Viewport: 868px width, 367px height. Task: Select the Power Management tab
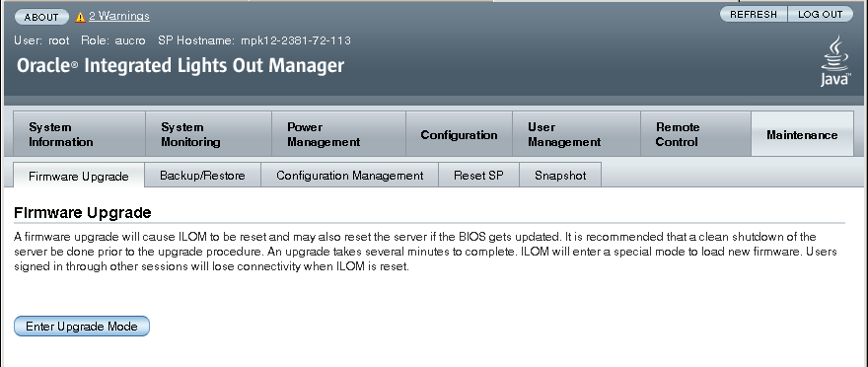[x=338, y=134]
